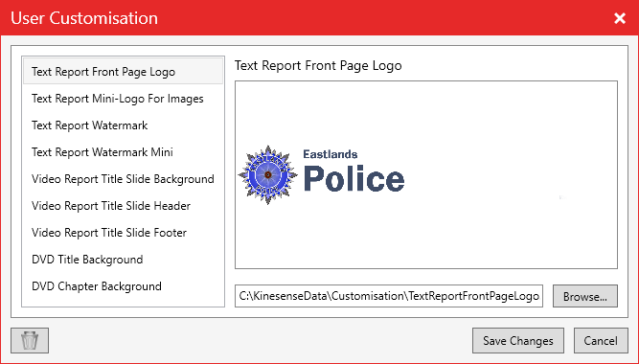Select Text Report Mini-Logo For Images
Image resolution: width=639 pixels, height=364 pixels.
123,99
